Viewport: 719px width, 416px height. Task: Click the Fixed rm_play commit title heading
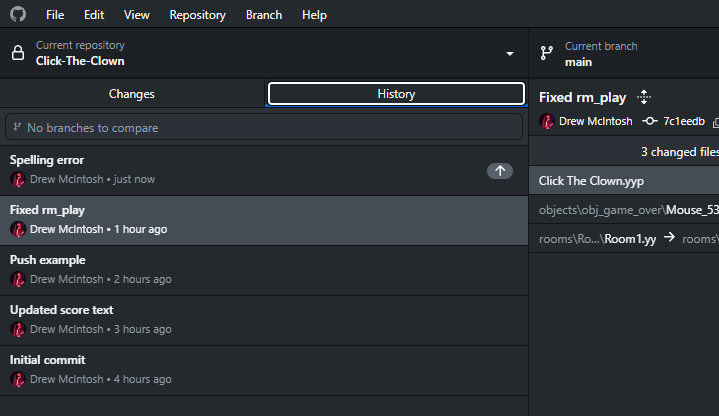click(x=582, y=98)
